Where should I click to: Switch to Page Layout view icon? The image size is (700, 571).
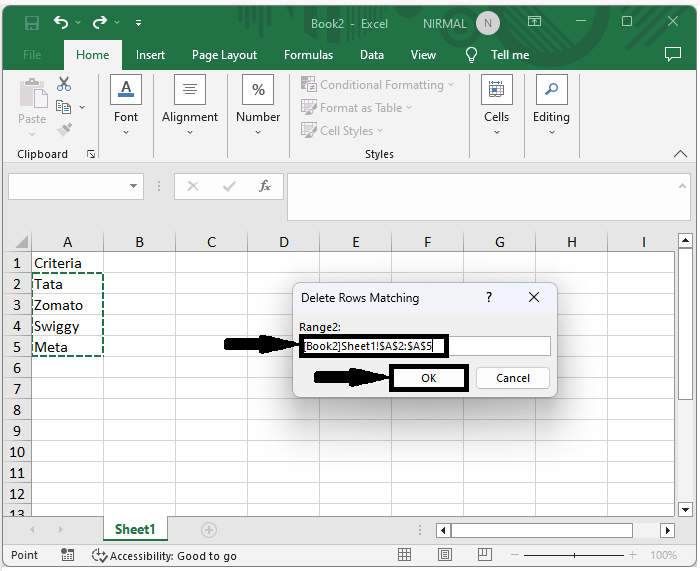click(x=445, y=555)
